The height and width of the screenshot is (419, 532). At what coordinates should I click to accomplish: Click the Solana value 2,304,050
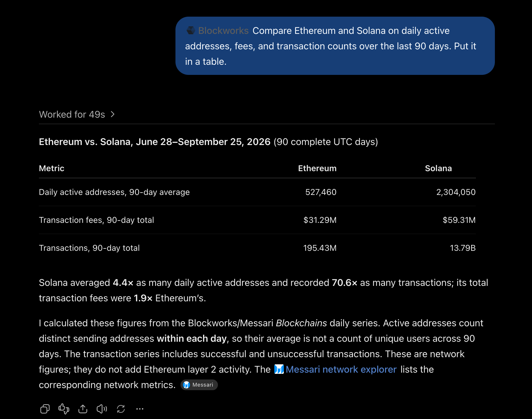pyautogui.click(x=456, y=192)
